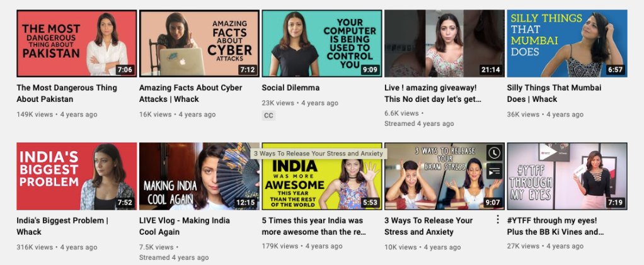The width and height of the screenshot is (644, 265).
Task: Click the 3 Ways To Release Your Stress title
Action: [x=428, y=226]
